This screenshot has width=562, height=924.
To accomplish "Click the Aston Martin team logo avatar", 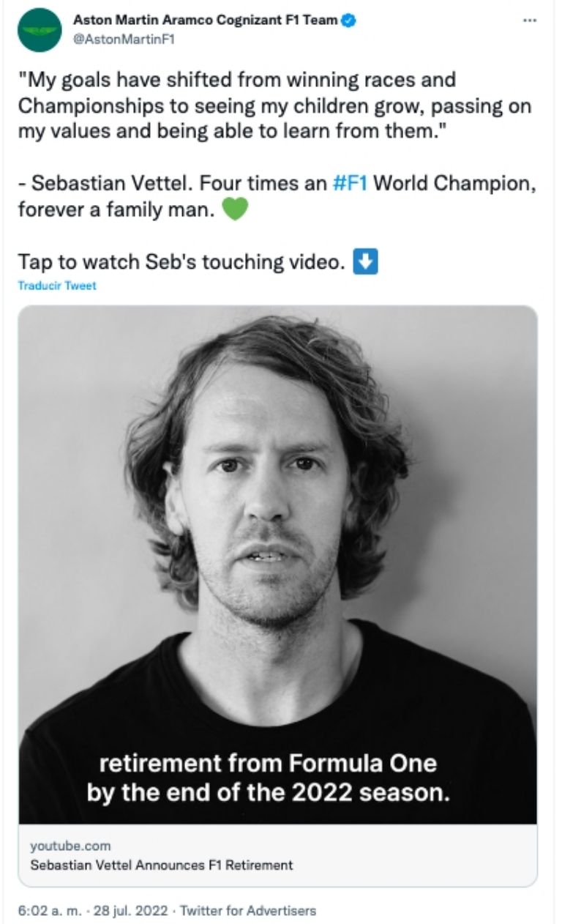I will click(x=40, y=31).
